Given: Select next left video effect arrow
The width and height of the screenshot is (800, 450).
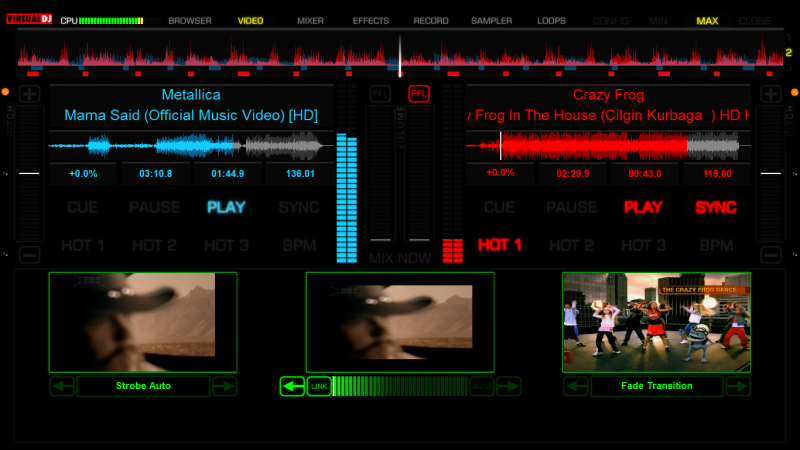Looking at the screenshot, I should pyautogui.click(x=224, y=386).
